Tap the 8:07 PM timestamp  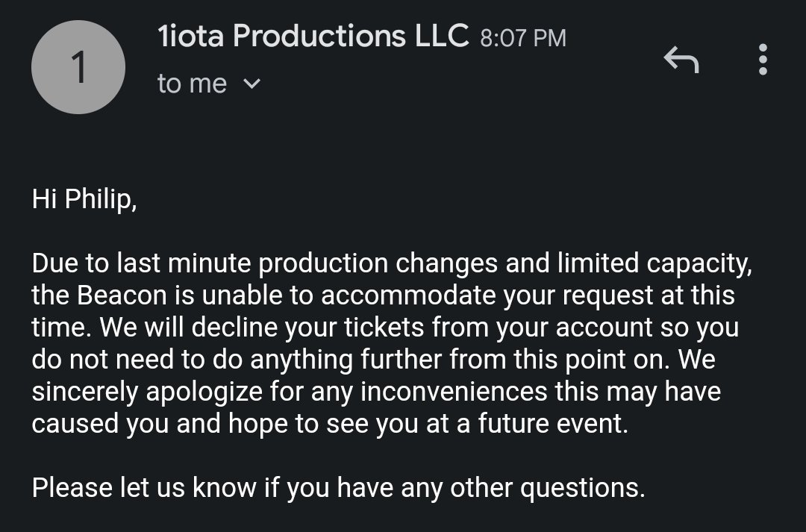pyautogui.click(x=522, y=38)
